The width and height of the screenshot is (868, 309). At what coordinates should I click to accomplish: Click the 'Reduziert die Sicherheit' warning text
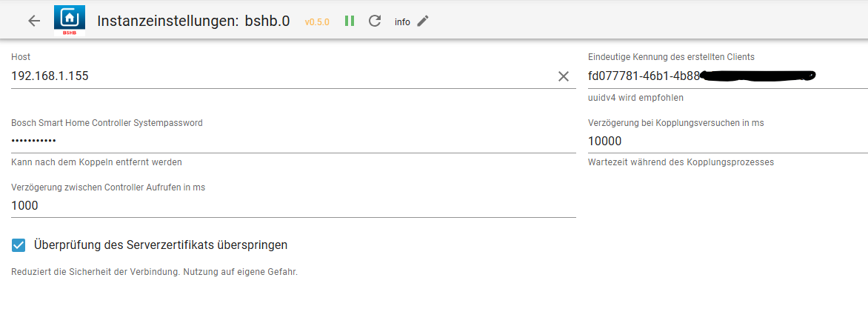[x=154, y=272]
